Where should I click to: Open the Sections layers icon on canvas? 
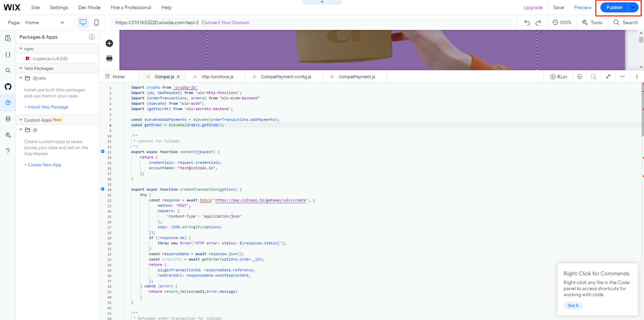[x=109, y=58]
